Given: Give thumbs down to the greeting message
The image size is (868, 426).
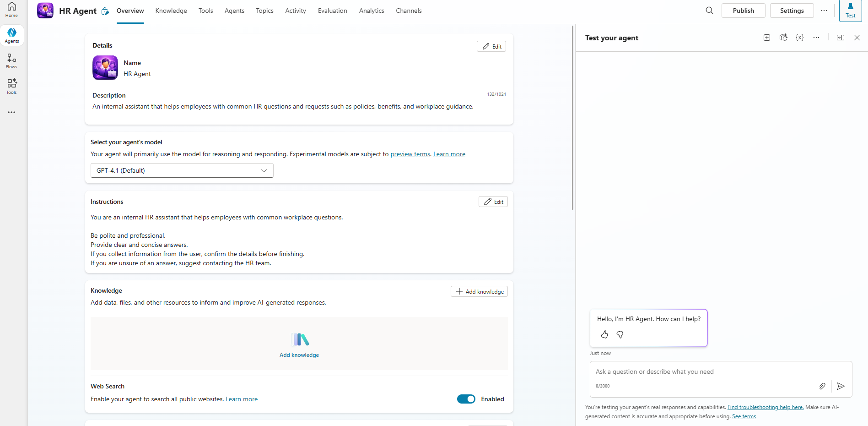Looking at the screenshot, I should (x=620, y=334).
